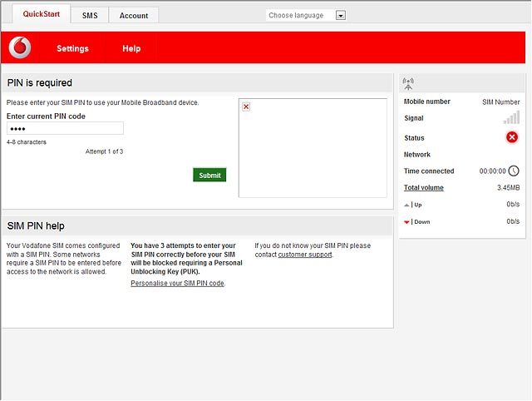This screenshot has height=401, width=532.
Task: Click the Enter current PIN code label
Action: pos(46,116)
